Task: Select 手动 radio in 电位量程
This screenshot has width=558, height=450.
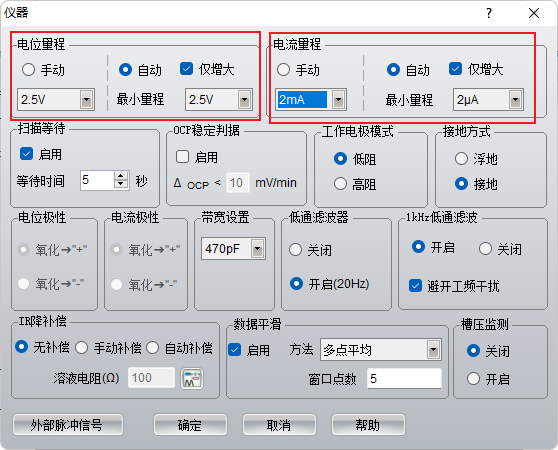Action: 28,69
